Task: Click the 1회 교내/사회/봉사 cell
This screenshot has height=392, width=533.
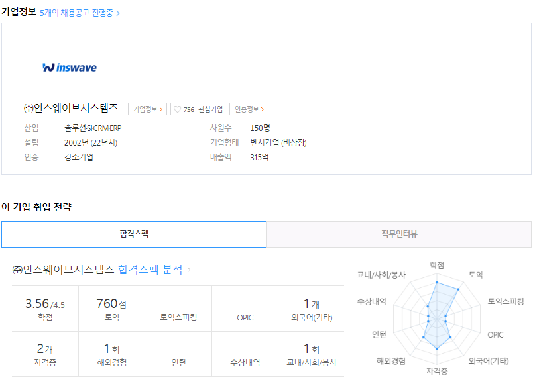Action: click(312, 354)
